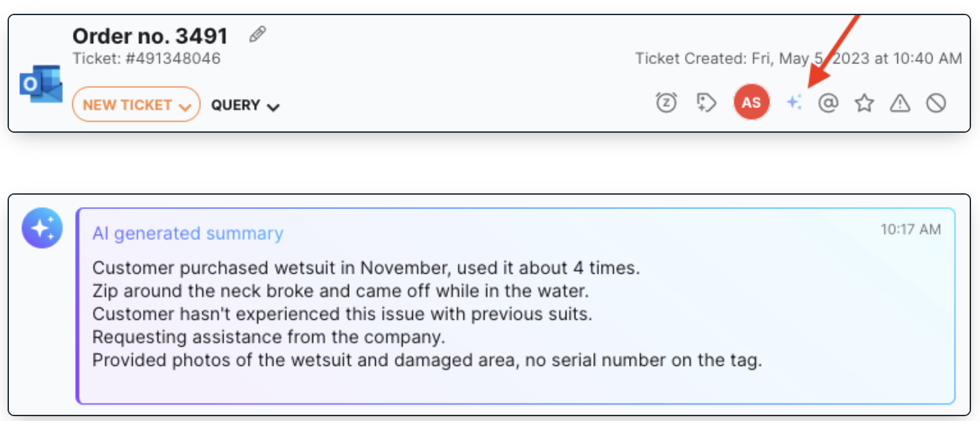Click the @ mention icon
This screenshot has height=421, width=980.
point(829,103)
